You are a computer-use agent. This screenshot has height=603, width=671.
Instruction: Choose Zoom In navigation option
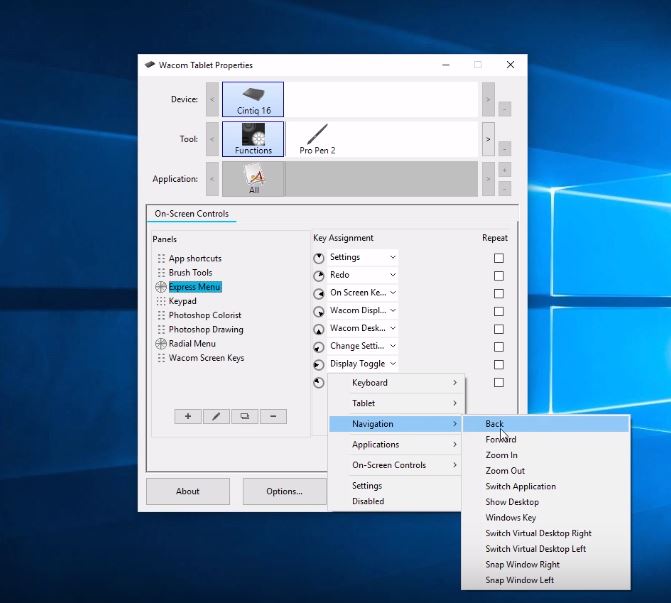click(546, 455)
